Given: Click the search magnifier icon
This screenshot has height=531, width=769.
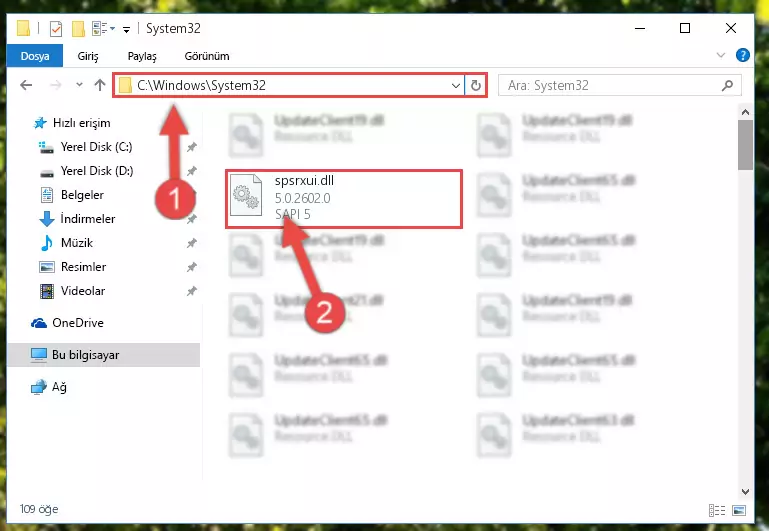Looking at the screenshot, I should pyautogui.click(x=727, y=86).
